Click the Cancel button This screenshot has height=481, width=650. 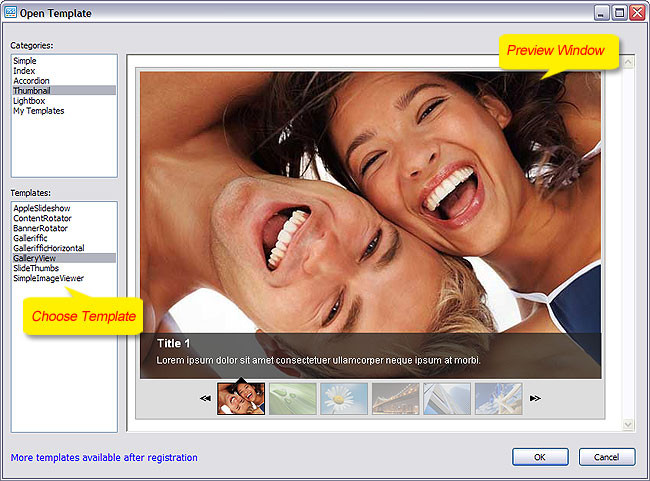click(x=607, y=457)
